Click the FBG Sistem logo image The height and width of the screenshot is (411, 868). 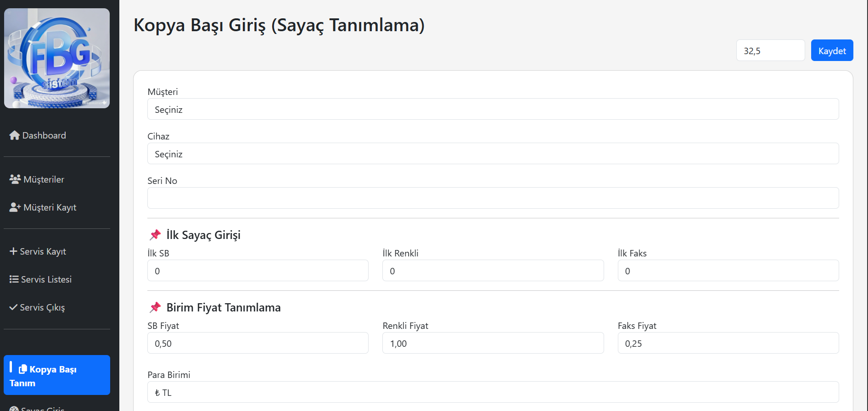(x=57, y=58)
